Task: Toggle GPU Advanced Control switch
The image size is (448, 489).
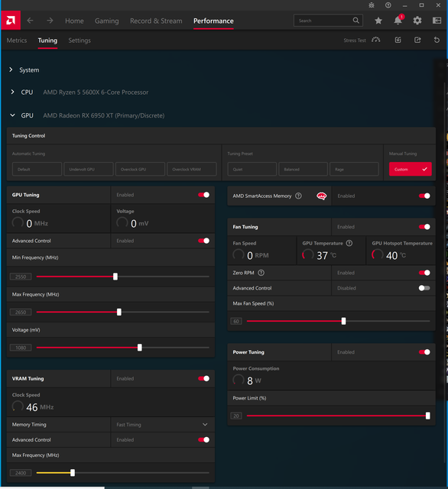Action: (x=203, y=241)
